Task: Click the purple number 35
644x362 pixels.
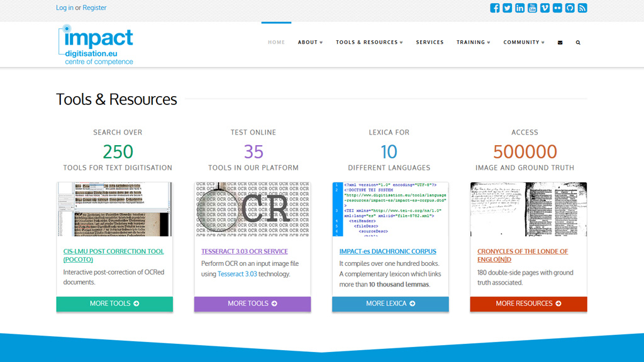Action: [253, 152]
